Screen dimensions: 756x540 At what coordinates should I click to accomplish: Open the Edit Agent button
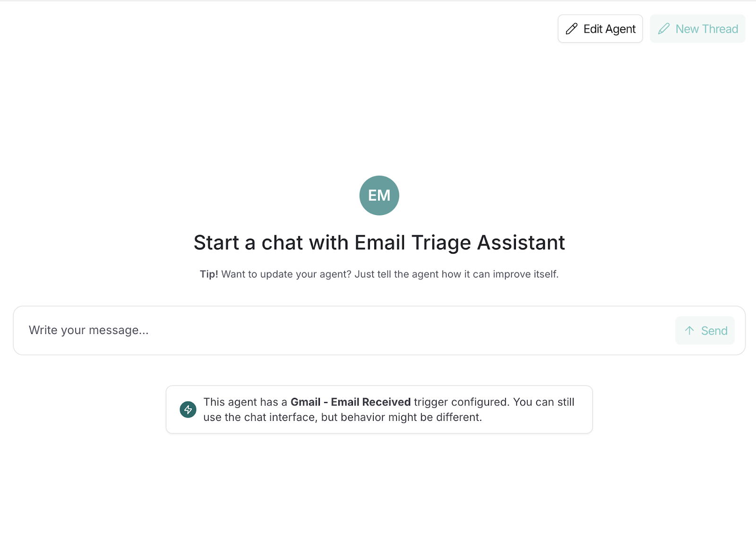pos(600,29)
